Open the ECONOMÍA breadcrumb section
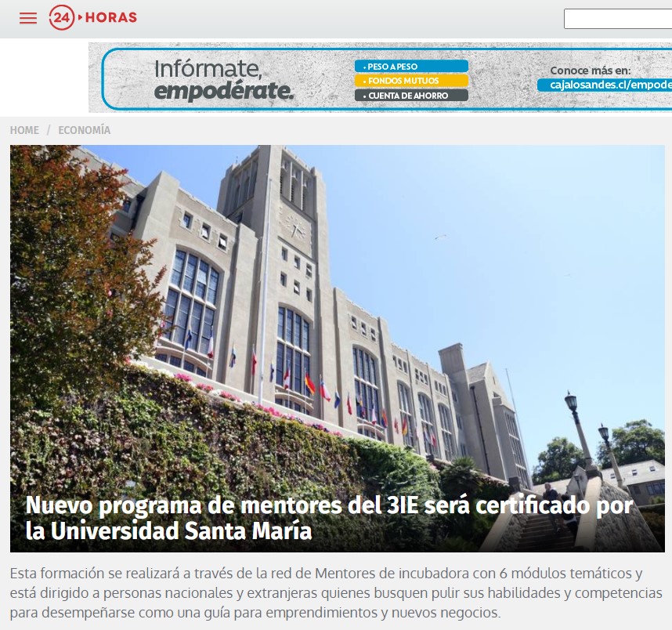Screen dimensions: 672x630 (85, 130)
